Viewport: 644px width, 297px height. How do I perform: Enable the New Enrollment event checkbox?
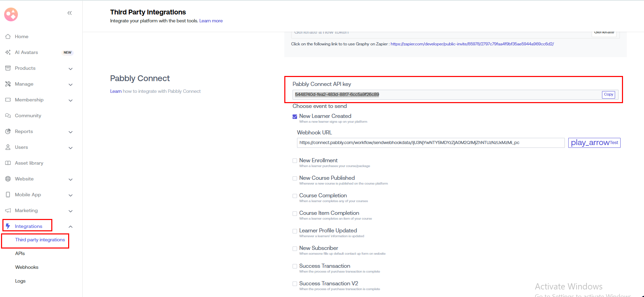(295, 161)
